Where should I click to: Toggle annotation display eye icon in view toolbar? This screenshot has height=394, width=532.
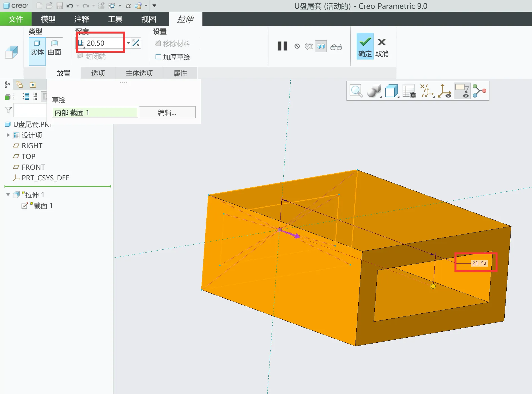462,91
